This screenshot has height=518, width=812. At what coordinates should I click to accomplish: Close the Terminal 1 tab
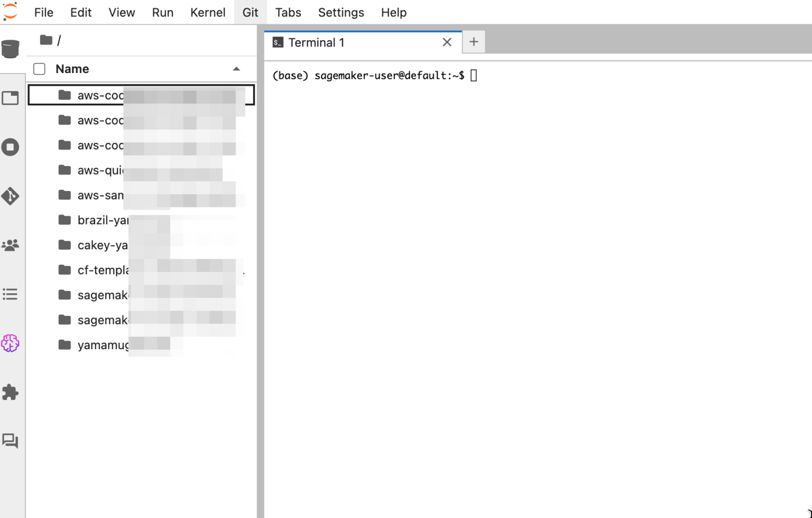click(447, 42)
